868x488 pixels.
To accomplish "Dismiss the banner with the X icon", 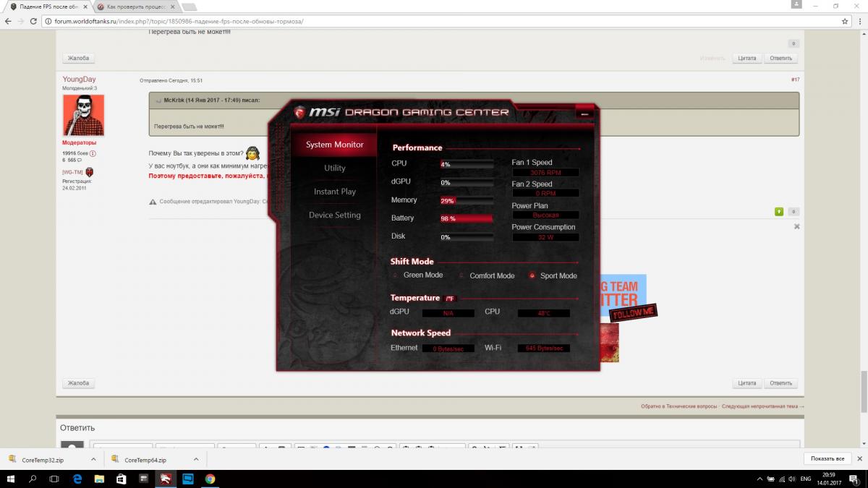I will pyautogui.click(x=797, y=226).
